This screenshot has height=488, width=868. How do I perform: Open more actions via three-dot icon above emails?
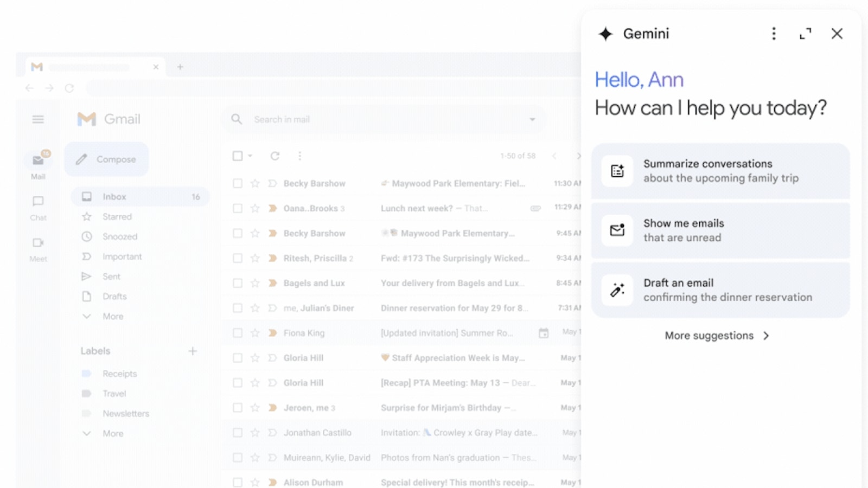tap(300, 156)
